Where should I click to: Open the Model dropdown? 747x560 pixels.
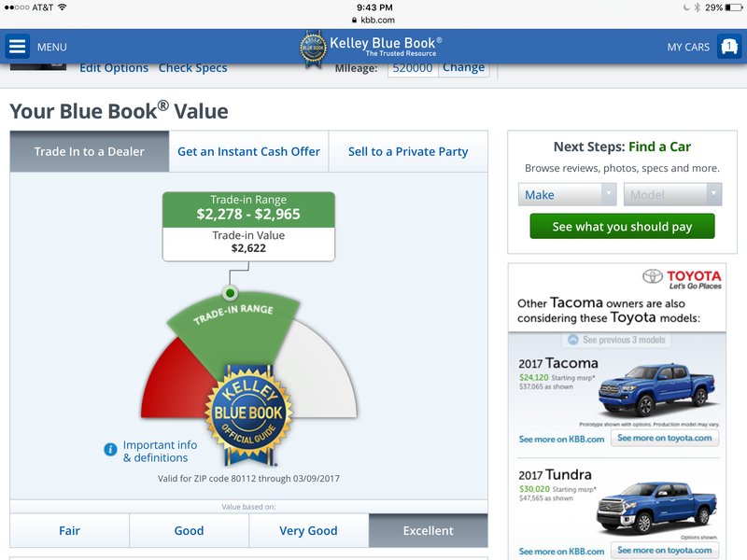(672, 194)
